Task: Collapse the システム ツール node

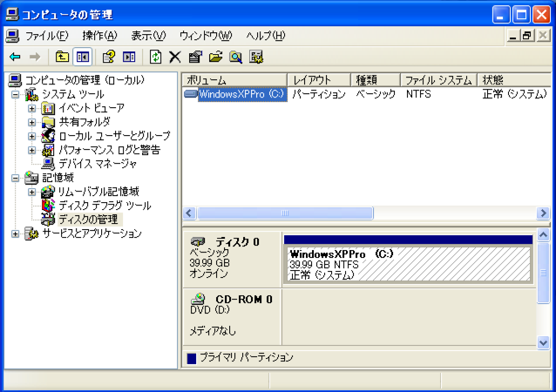Action: [15, 95]
